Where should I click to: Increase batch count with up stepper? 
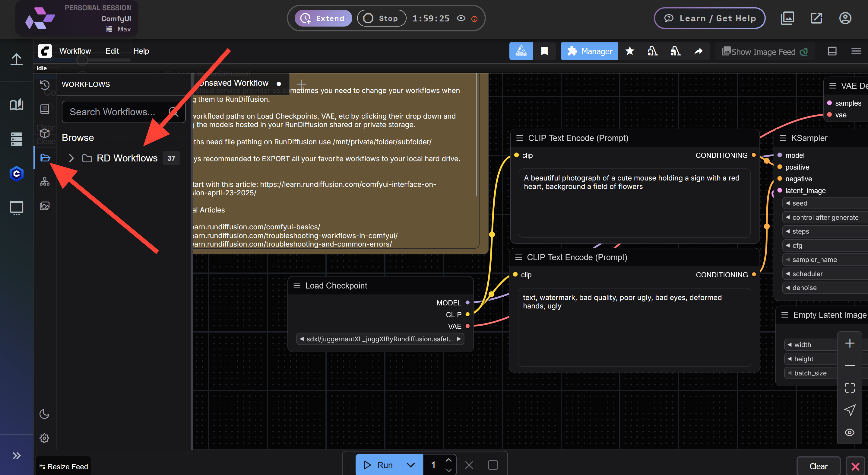click(448, 460)
